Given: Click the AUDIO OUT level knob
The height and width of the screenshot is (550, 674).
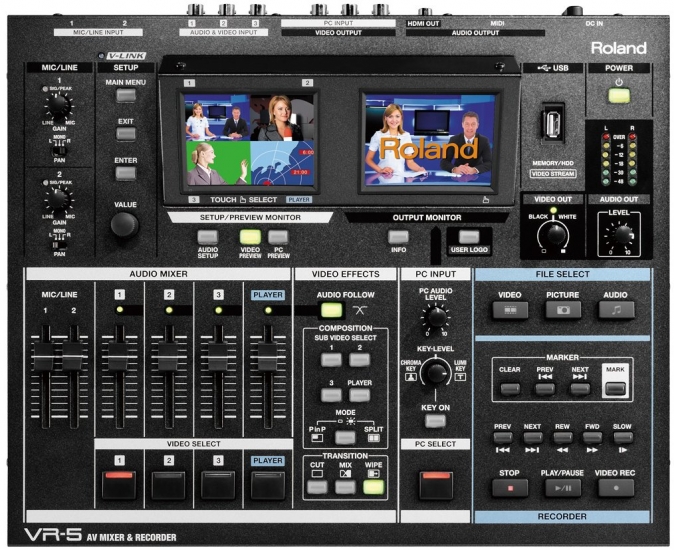Looking at the screenshot, I should [622, 235].
